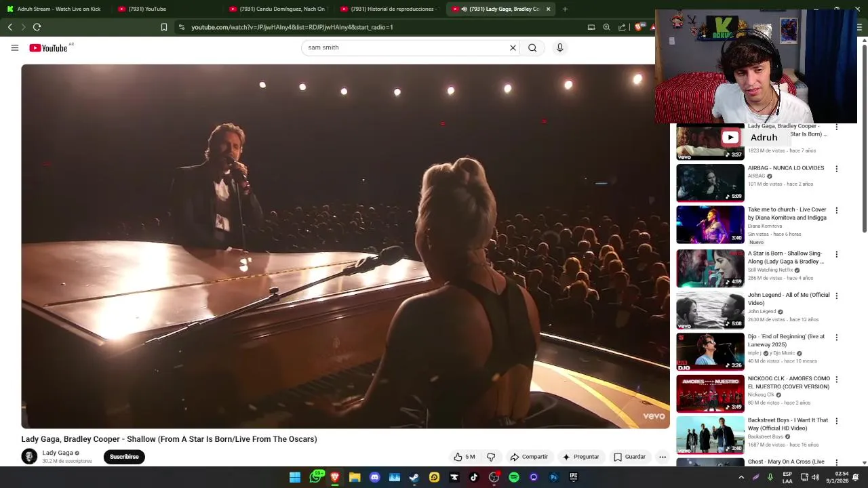Viewport: 868px width, 488px height.
Task: Open options for John Legend video
Action: pos(836,296)
